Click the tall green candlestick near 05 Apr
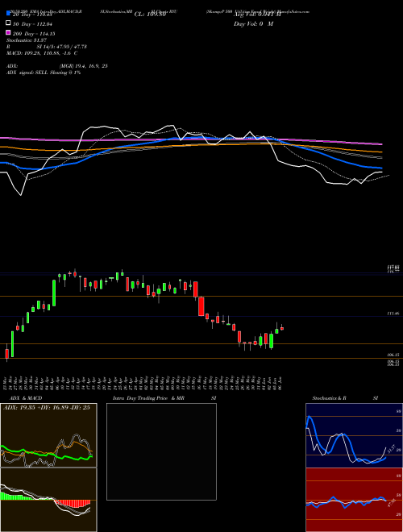 pyautogui.click(x=54, y=293)
